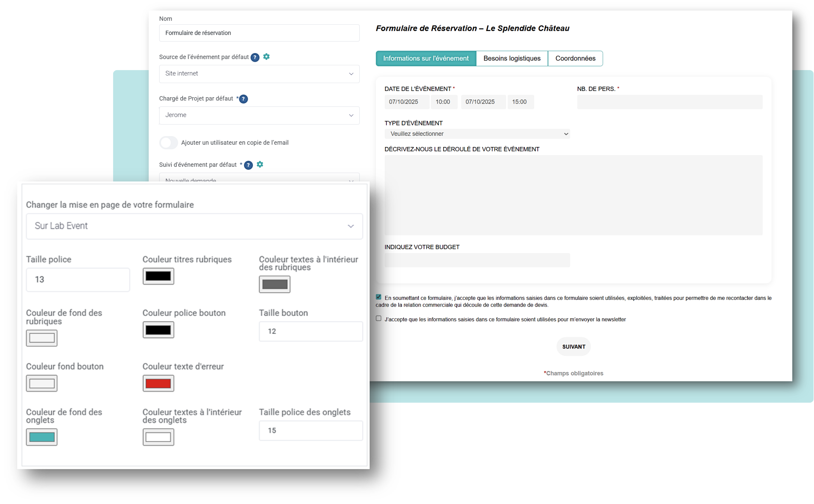Screen dimensions: 814x504
Task: Switch to the Besoins logistiques tab
Action: (512, 59)
